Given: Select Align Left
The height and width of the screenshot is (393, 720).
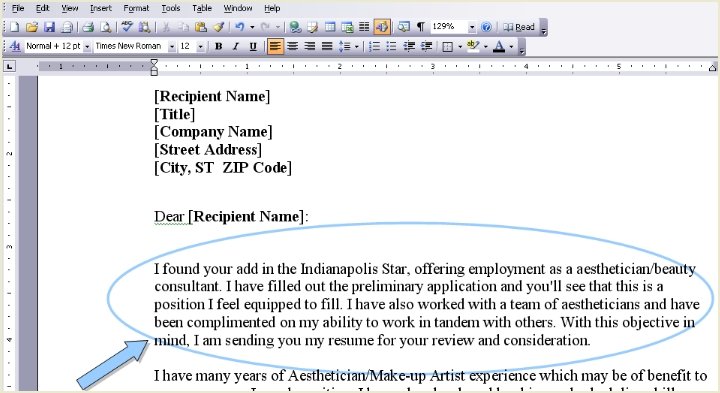Looking at the screenshot, I should pyautogui.click(x=275, y=46).
